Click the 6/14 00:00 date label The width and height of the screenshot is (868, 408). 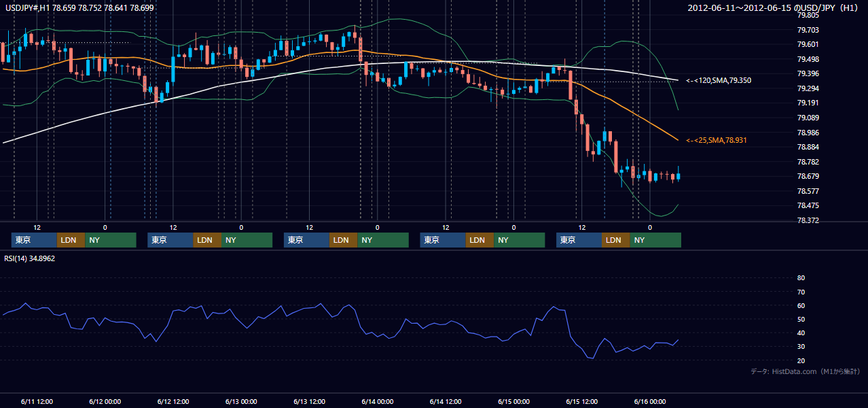(377, 401)
